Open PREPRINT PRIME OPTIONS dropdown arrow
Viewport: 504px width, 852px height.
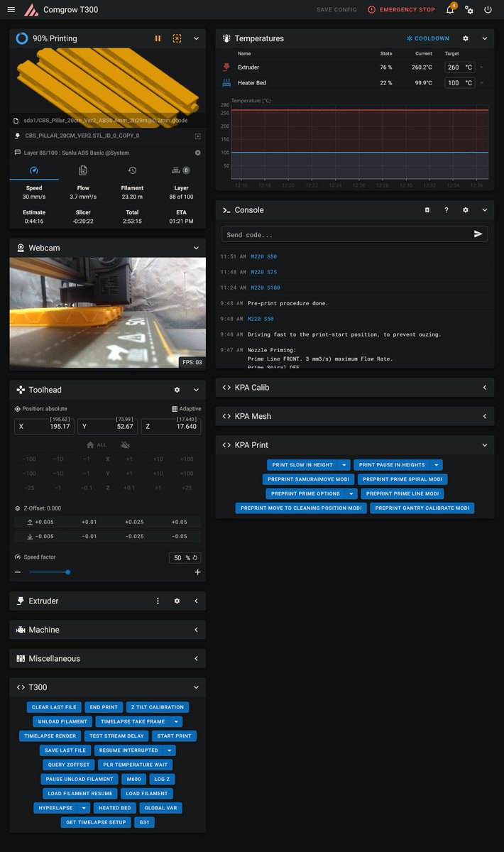click(351, 493)
